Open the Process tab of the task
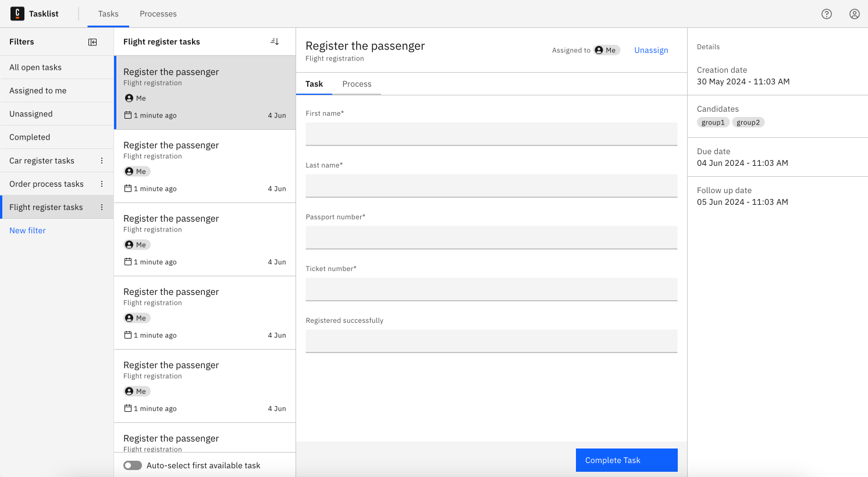Viewport: 868px width, 477px height. click(x=357, y=84)
